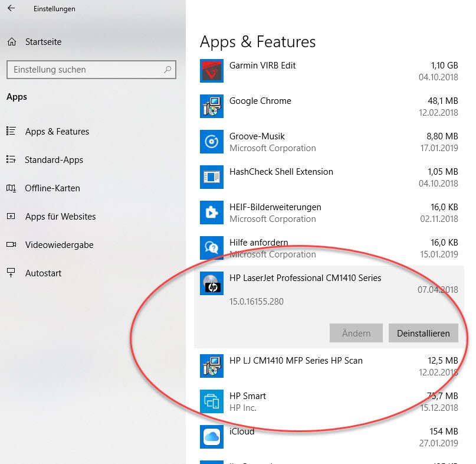Select Google Chrome entry name

pyautogui.click(x=260, y=101)
